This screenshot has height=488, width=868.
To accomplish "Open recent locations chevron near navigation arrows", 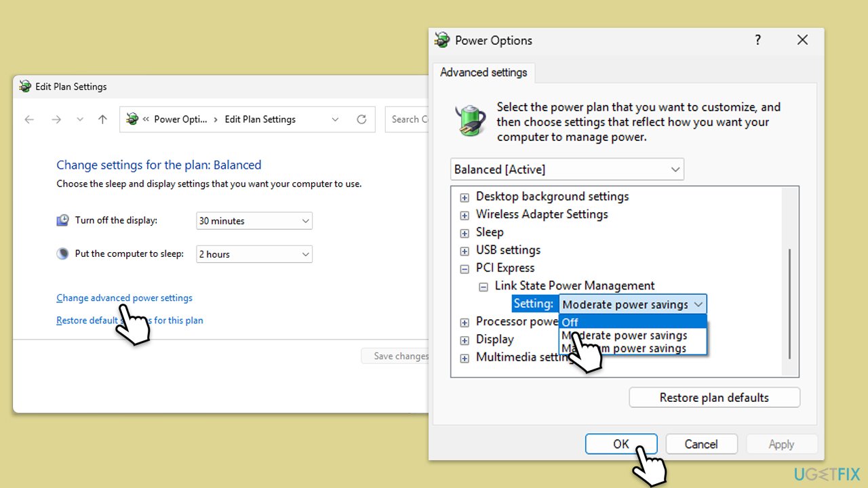I will 80,119.
